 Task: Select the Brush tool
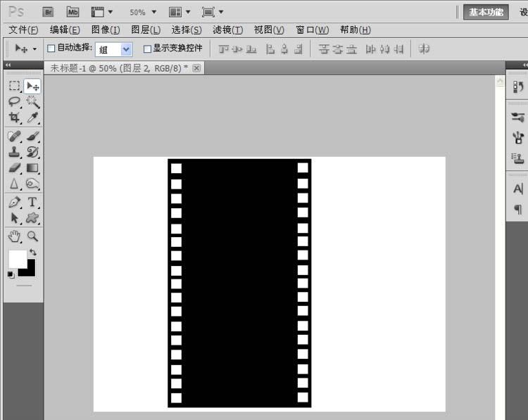32,136
